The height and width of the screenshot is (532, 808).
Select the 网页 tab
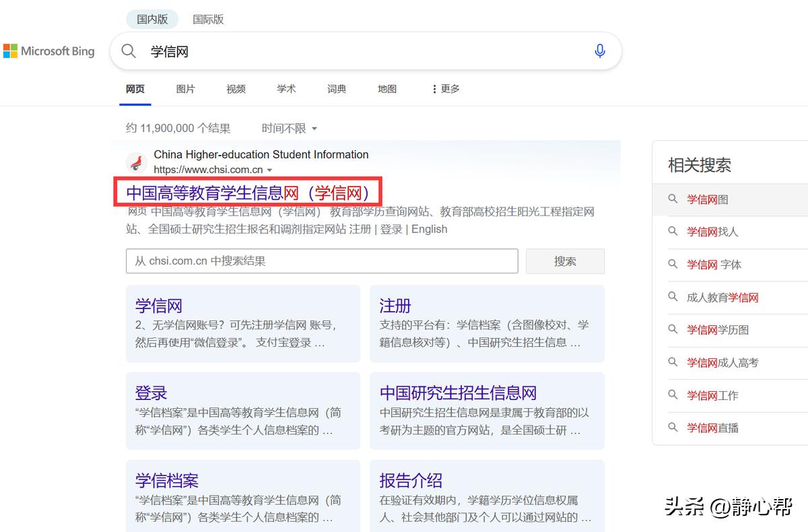click(135, 89)
